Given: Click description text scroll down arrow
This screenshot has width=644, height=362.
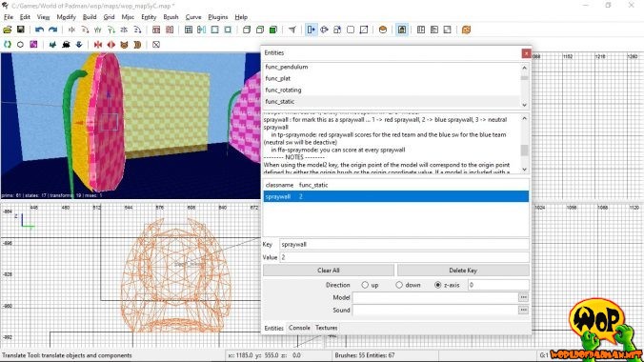Looking at the screenshot, I should click(525, 169).
